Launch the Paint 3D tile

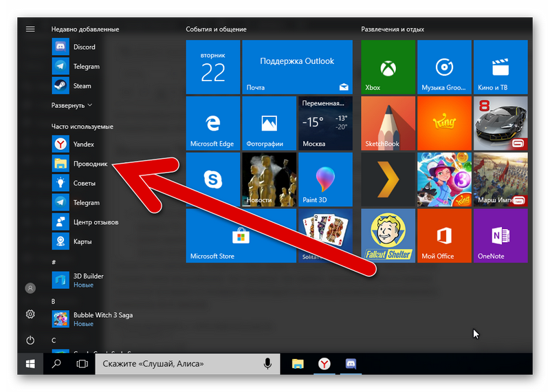[325, 179]
